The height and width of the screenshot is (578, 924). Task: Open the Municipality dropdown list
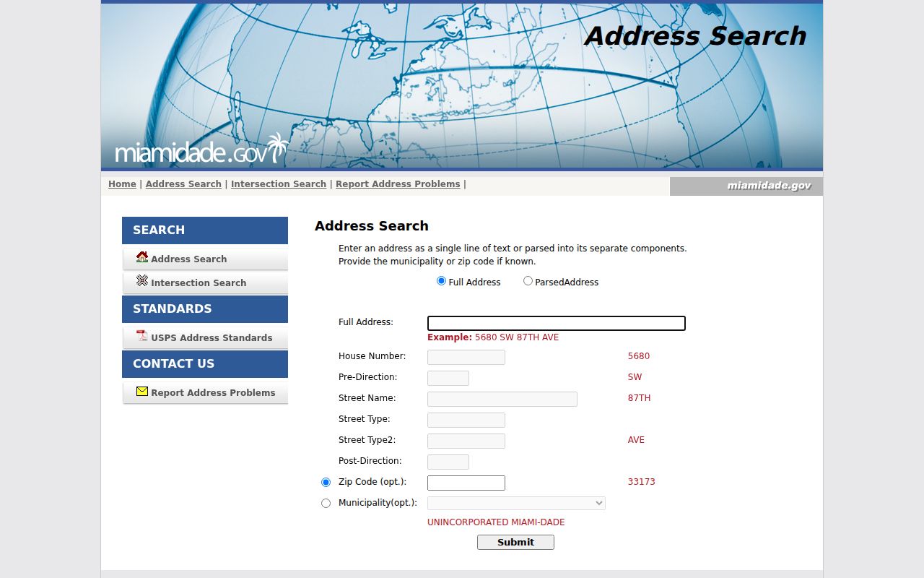516,503
